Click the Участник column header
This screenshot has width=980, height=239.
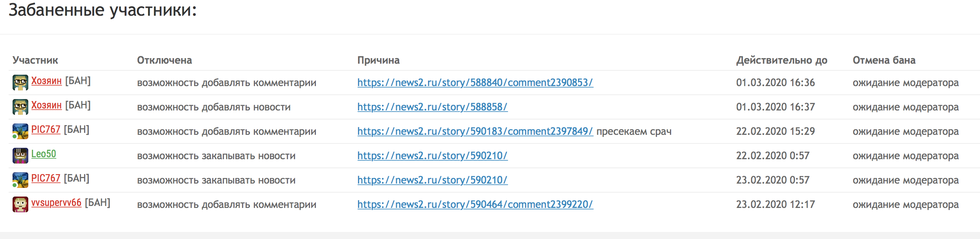point(35,60)
